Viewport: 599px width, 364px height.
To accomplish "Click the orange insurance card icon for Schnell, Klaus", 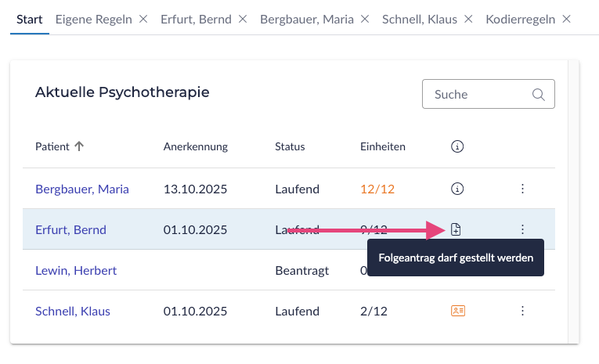I will 458,311.
